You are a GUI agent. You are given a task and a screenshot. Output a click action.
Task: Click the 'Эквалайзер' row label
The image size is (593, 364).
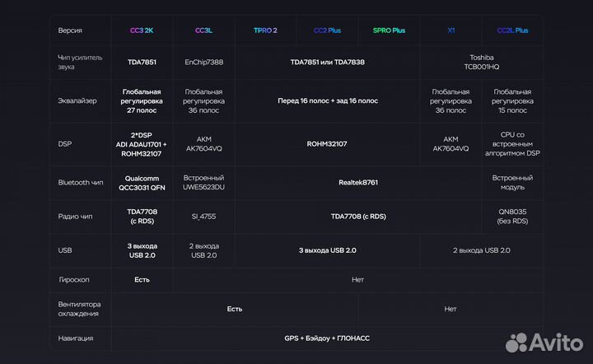click(77, 101)
